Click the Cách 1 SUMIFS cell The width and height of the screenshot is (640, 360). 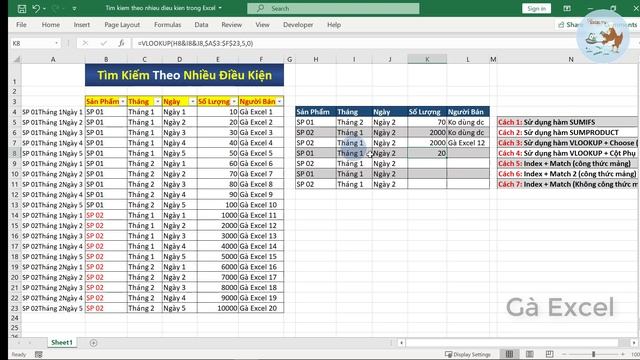(567, 122)
